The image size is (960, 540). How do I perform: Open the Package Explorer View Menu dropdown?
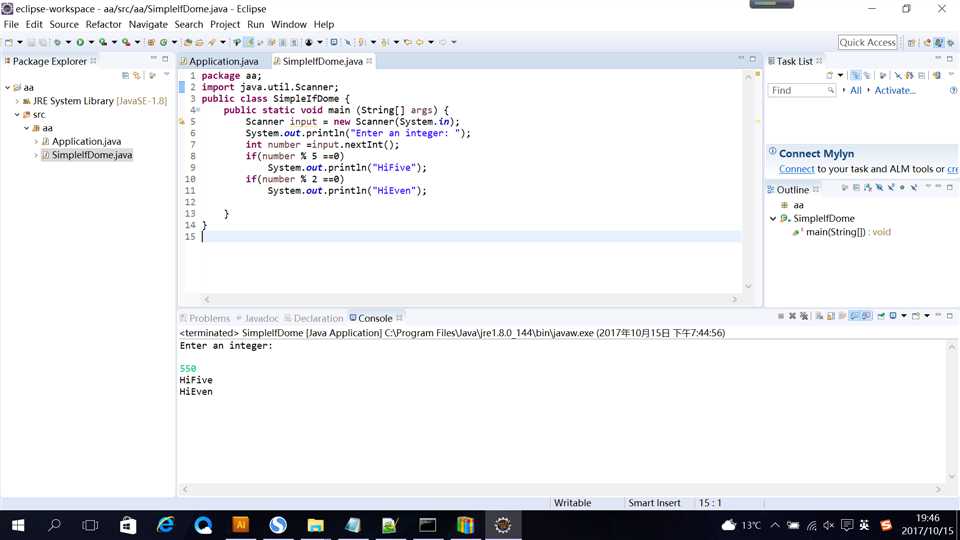(167, 75)
